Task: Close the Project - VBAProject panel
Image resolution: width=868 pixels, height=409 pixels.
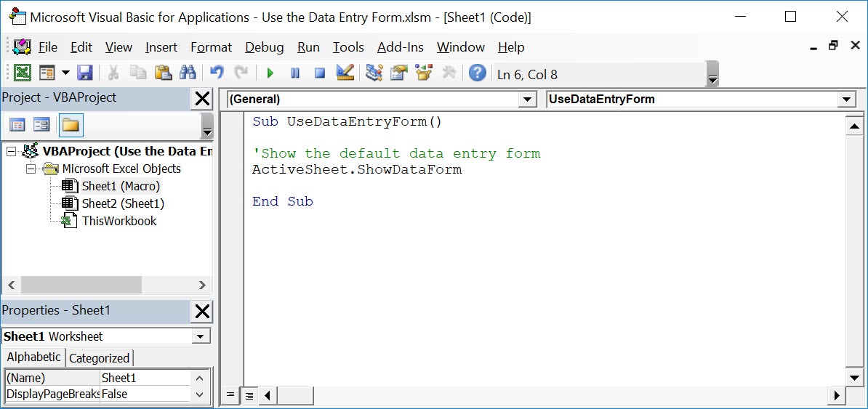Action: [x=203, y=99]
